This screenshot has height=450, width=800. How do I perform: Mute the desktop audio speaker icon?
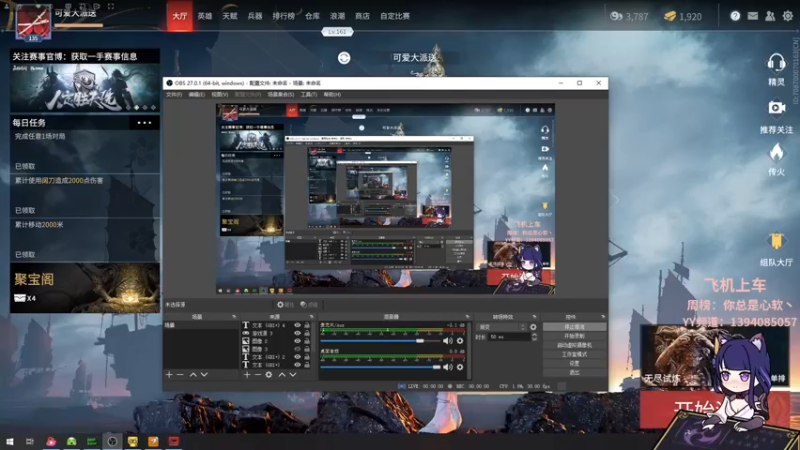coord(447,367)
